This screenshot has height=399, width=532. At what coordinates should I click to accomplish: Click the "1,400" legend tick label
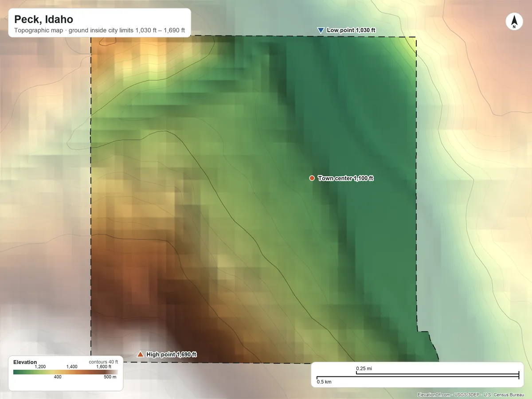72,367
